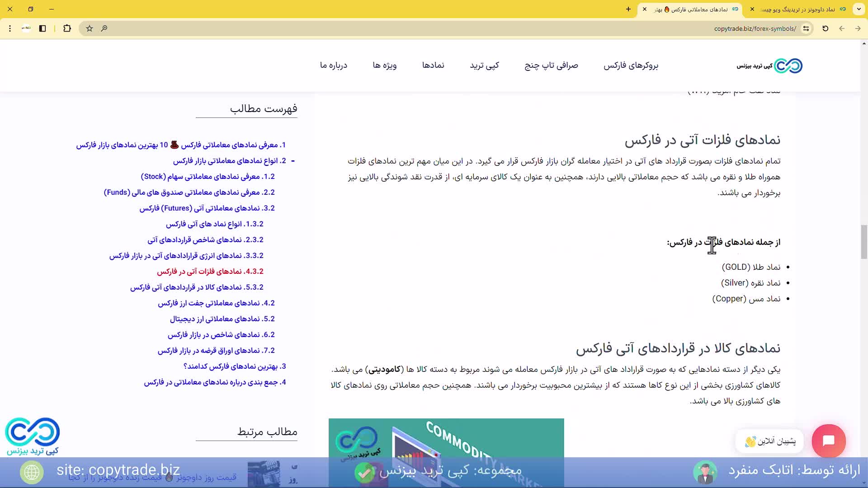Jump to بهترین نمادهای فارکس کدامند section

tap(234, 366)
